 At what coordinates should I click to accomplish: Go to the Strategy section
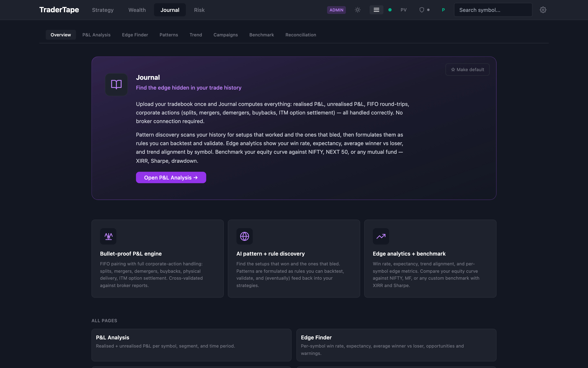pyautogui.click(x=103, y=10)
